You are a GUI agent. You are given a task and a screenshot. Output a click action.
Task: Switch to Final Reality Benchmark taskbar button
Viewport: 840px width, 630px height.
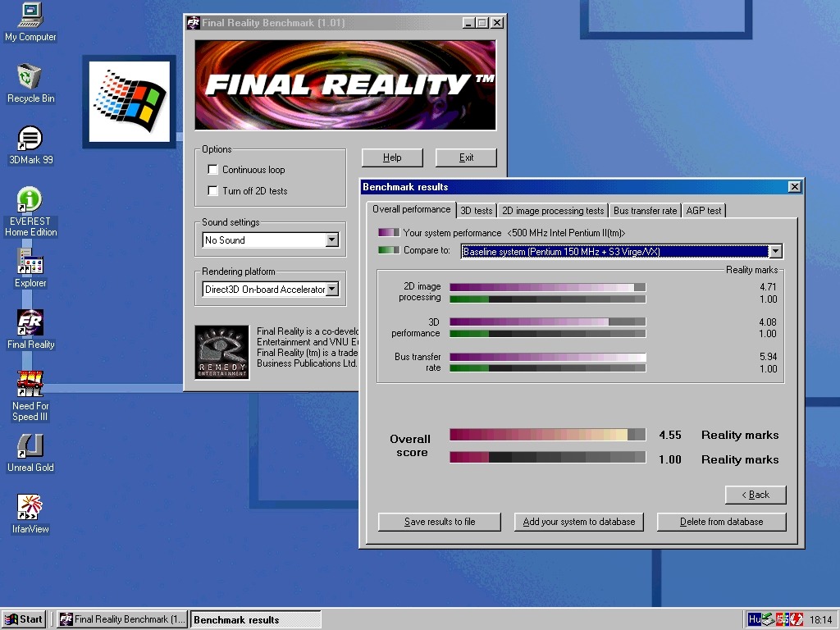[x=122, y=619]
